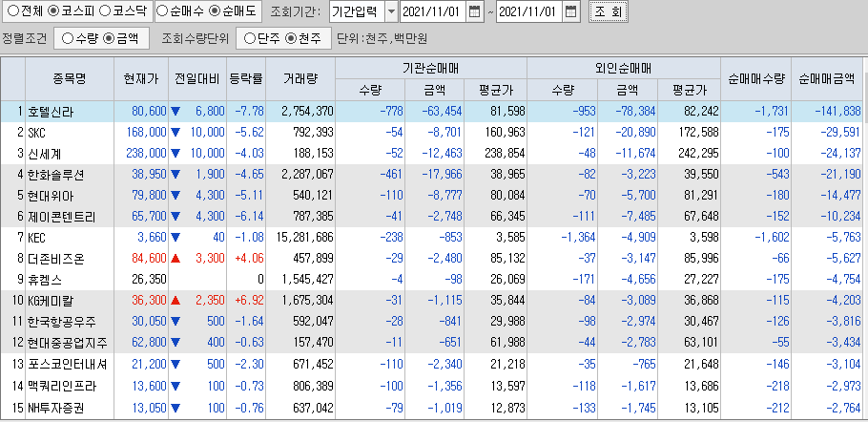Click 신세계 institution amount -12,463
This screenshot has width=868, height=422.
(x=443, y=154)
